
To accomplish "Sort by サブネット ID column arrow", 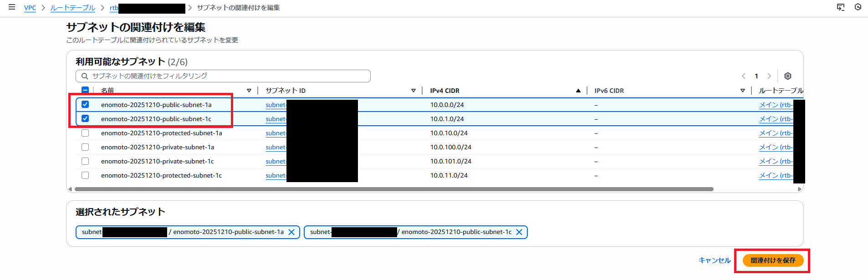I will point(414,91).
